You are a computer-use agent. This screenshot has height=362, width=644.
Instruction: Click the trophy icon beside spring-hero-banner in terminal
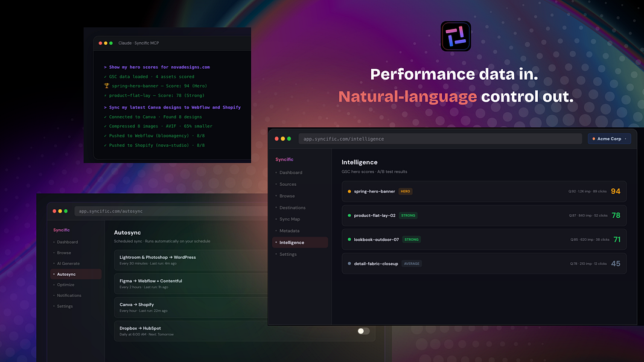pos(106,86)
